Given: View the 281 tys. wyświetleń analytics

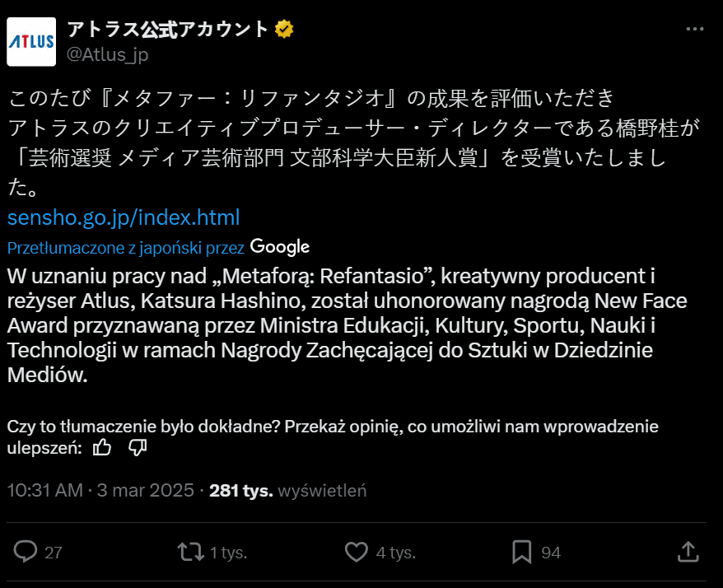Looking at the screenshot, I should [x=288, y=491].
